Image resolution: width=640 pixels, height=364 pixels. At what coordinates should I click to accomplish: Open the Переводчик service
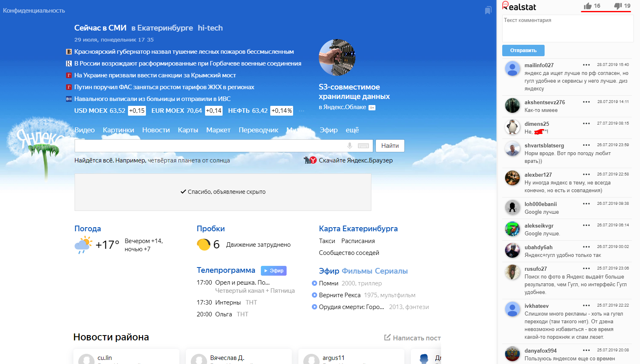click(x=258, y=130)
